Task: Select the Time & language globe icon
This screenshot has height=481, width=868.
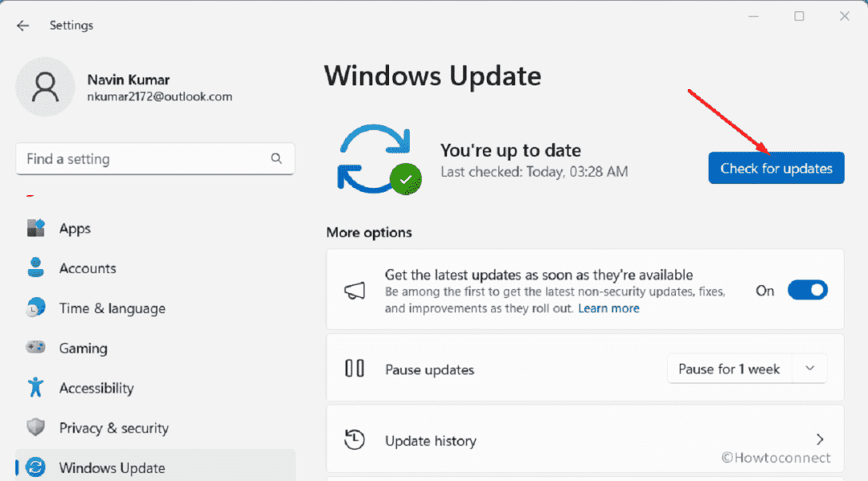Action: 36,307
